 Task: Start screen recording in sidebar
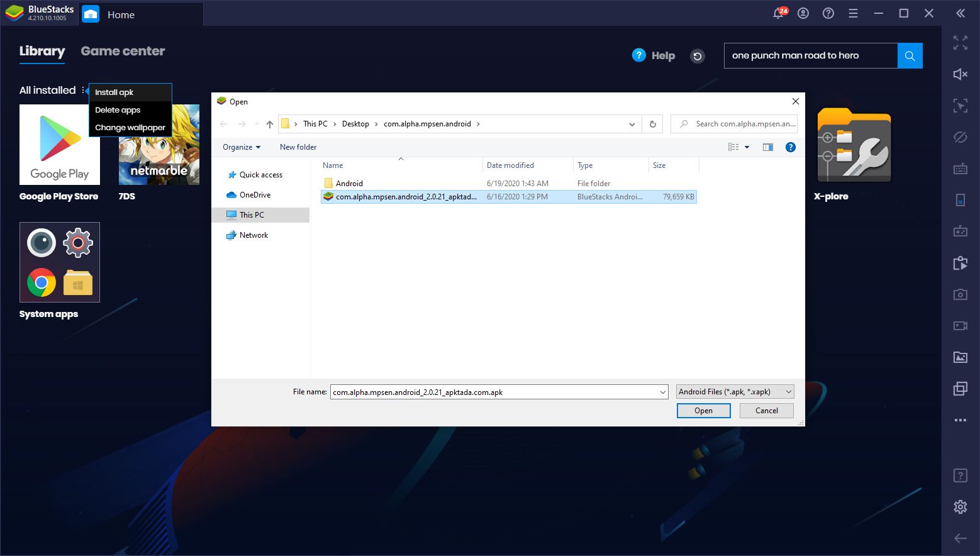pos(961,326)
